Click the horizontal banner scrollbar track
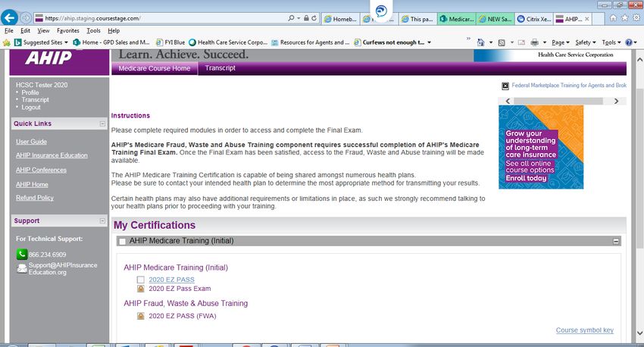Image resolution: width=644 pixels, height=347 pixels. click(x=561, y=101)
